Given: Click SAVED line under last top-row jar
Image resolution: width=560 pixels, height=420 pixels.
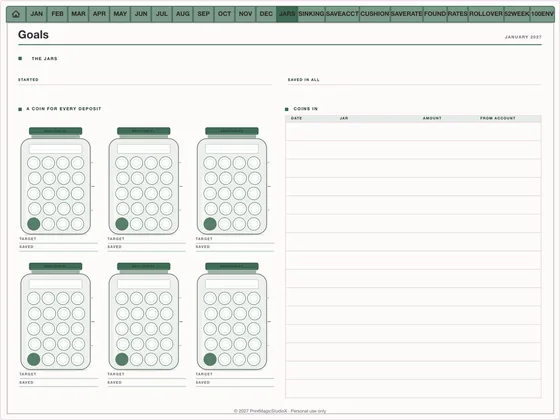Looking at the screenshot, I should 235,248.
